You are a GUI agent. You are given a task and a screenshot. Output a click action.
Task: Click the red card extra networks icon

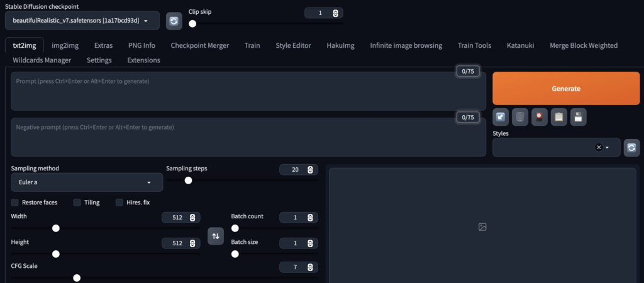click(x=540, y=116)
